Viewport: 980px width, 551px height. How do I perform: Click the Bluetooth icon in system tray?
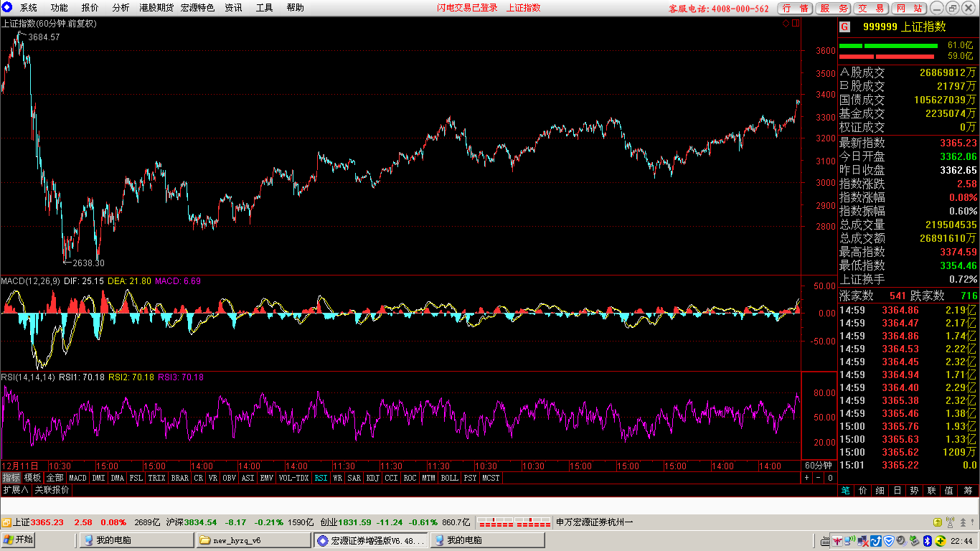point(927,540)
